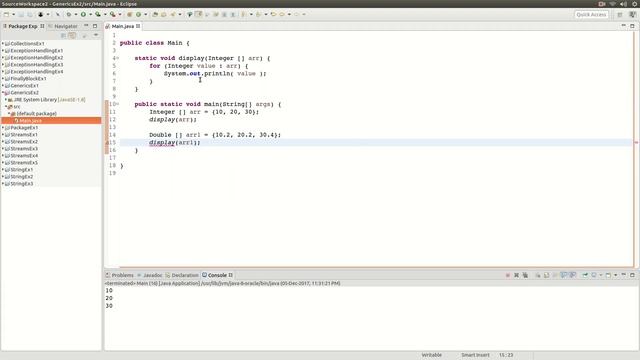Open dropdown arrow next to Run button
Image resolution: width=640 pixels, height=360 pixels.
point(90,14)
